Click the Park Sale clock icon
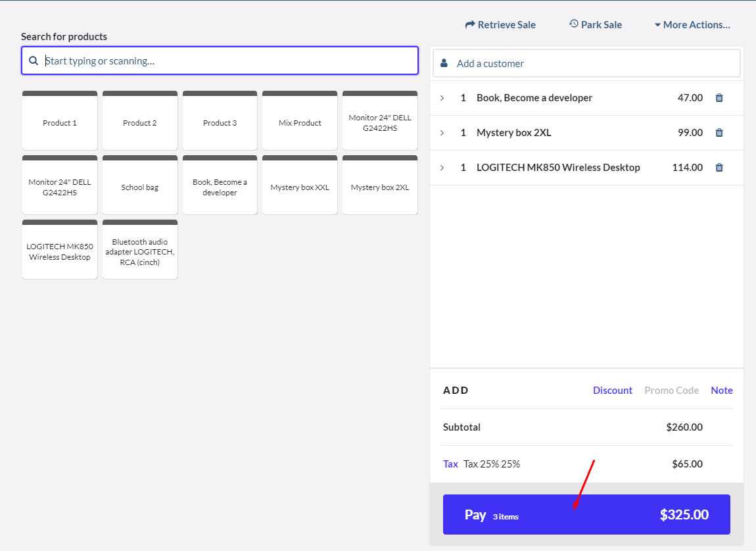The image size is (756, 551). click(574, 24)
